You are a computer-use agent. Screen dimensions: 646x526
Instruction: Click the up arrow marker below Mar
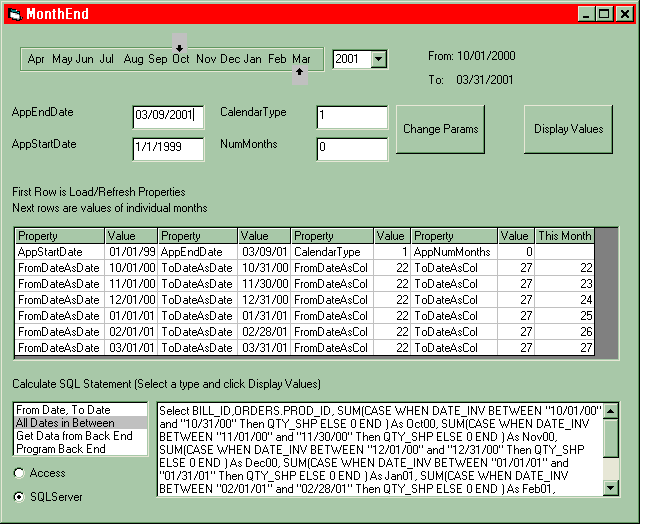(x=300, y=76)
